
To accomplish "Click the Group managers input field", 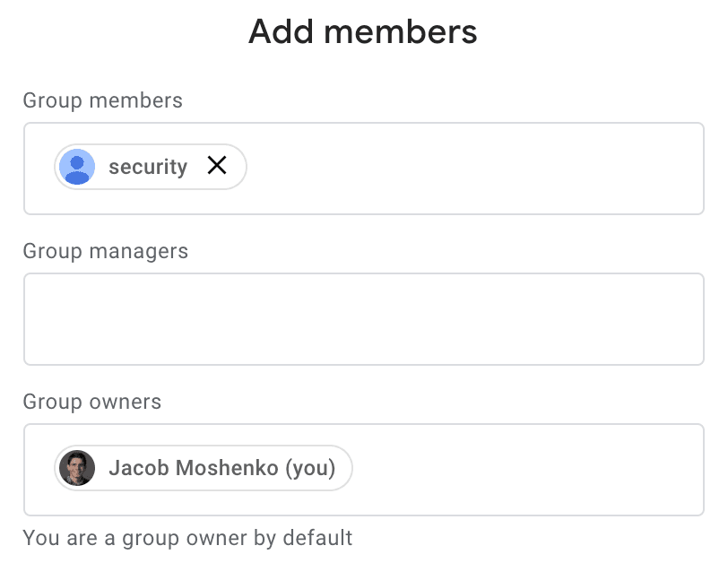I will click(x=363, y=319).
